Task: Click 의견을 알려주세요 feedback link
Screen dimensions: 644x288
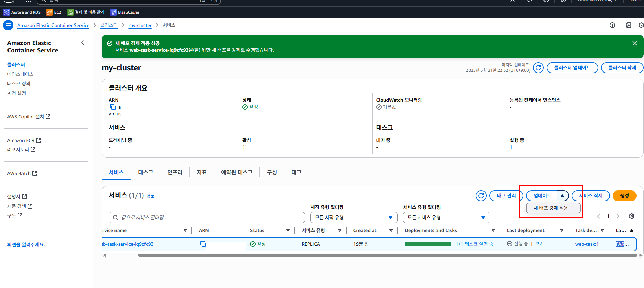Action: [26, 245]
